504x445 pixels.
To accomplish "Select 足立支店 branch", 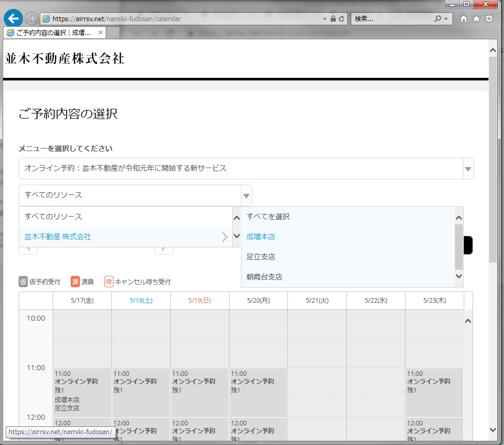I will click(348, 257).
